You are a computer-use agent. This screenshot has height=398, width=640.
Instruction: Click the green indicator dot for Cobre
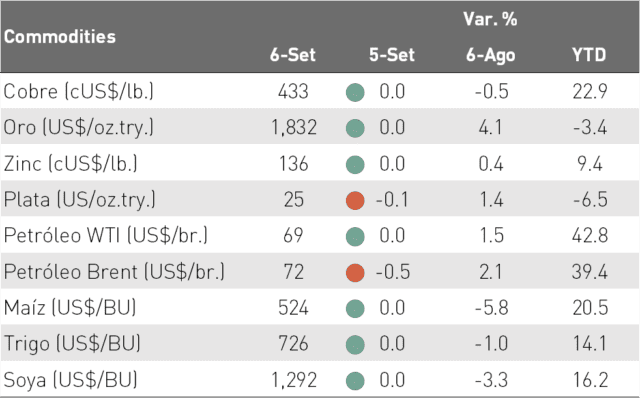tap(355, 92)
